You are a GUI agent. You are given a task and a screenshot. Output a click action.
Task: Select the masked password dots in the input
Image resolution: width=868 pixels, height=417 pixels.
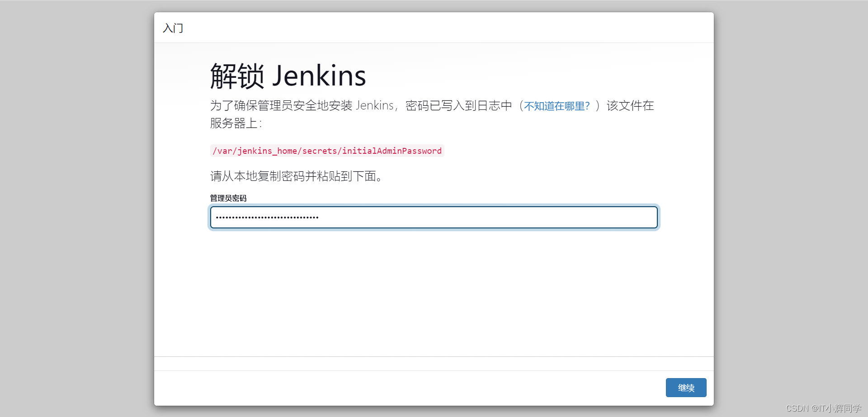pos(266,218)
